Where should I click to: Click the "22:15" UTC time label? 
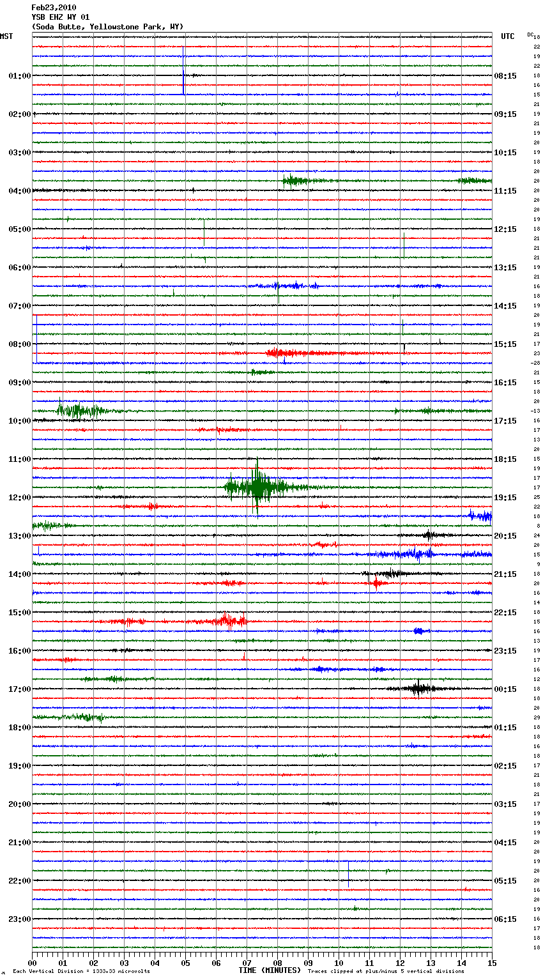click(x=505, y=613)
